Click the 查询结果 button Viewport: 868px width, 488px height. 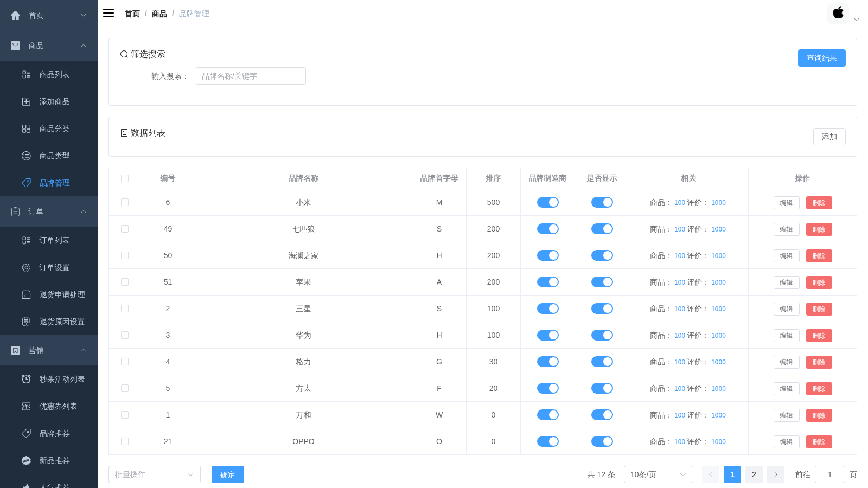pyautogui.click(x=822, y=58)
